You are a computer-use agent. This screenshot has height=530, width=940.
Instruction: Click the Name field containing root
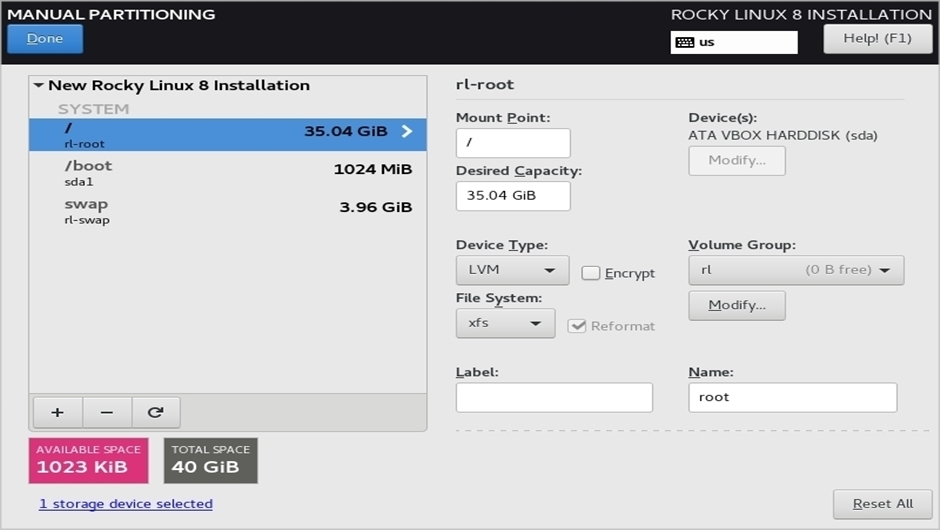click(x=793, y=398)
